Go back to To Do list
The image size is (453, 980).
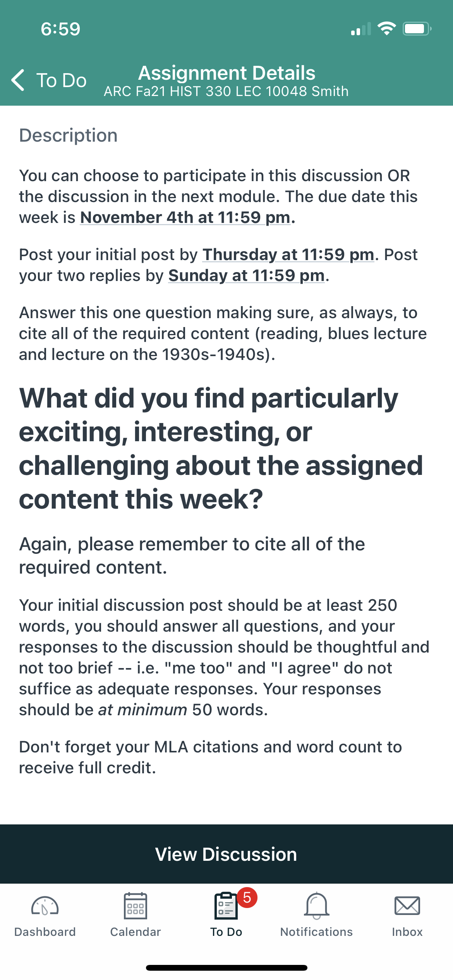pos(49,80)
